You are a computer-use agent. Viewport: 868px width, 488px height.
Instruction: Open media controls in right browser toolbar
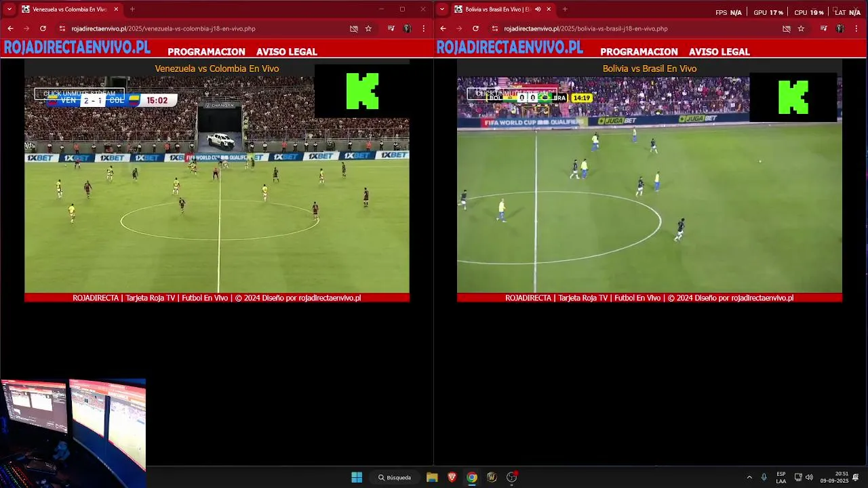pyautogui.click(x=823, y=28)
